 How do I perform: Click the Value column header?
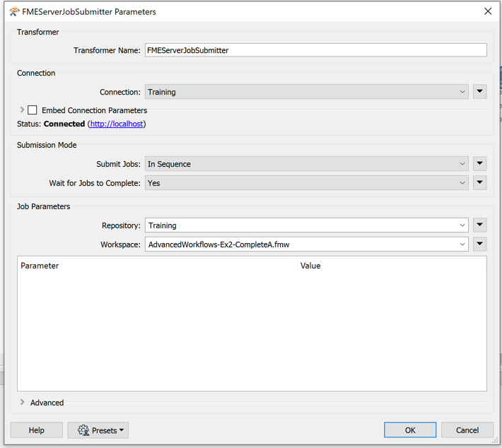pyautogui.click(x=392, y=266)
